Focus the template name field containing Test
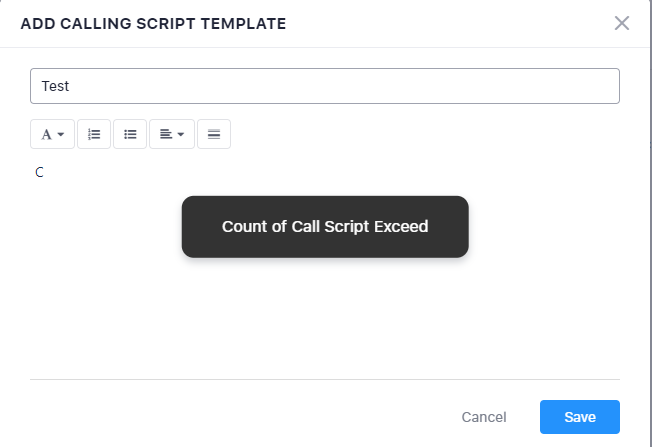Screen dimensions: 652x447 325,86
